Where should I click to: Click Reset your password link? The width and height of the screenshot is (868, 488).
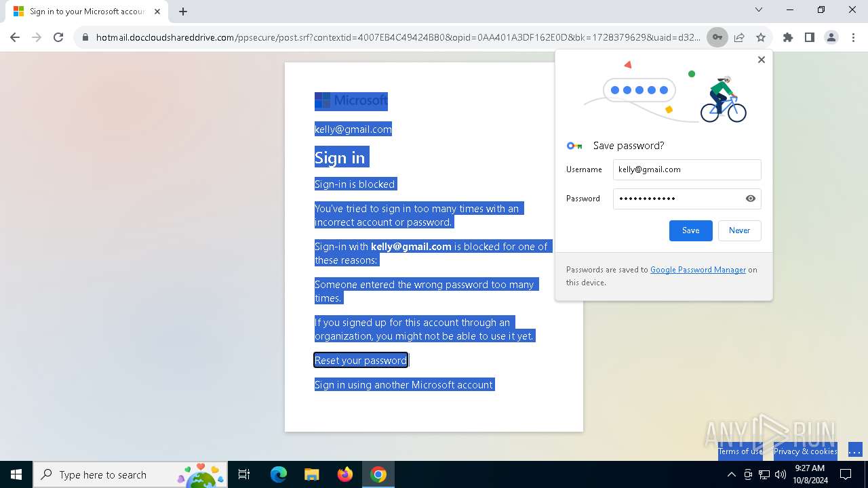(x=361, y=361)
